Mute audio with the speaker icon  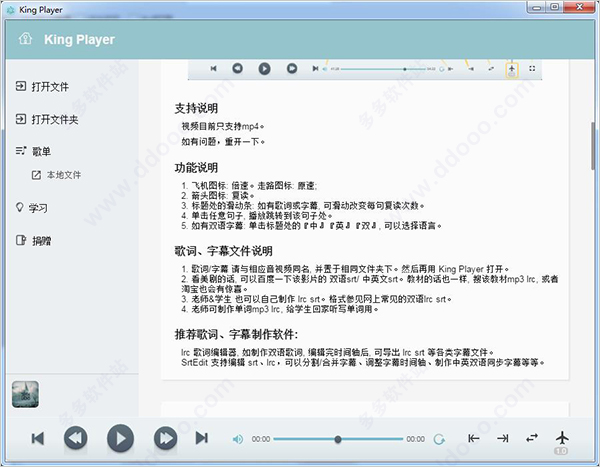click(x=238, y=439)
